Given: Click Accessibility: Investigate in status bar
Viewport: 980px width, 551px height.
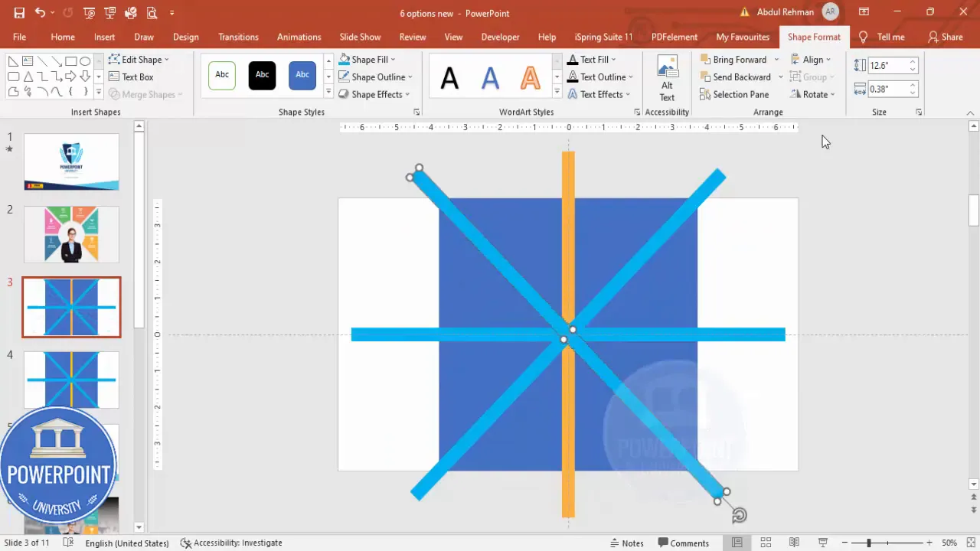Looking at the screenshot, I should 231,543.
